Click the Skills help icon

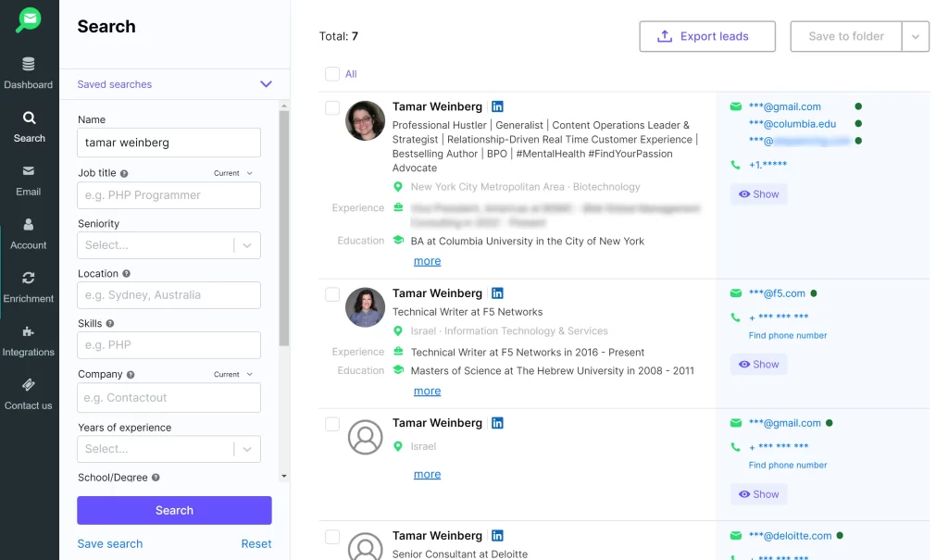click(110, 324)
